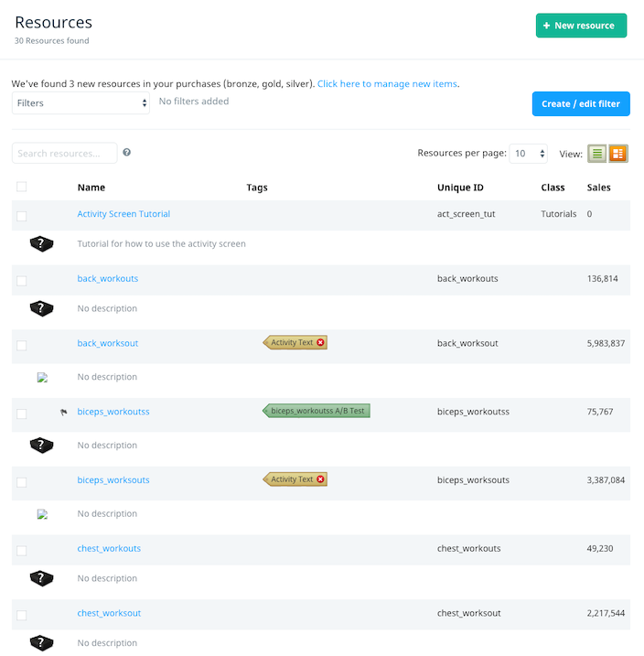Open the Filters dropdown
The width and height of the screenshot is (644, 656).
80,102
